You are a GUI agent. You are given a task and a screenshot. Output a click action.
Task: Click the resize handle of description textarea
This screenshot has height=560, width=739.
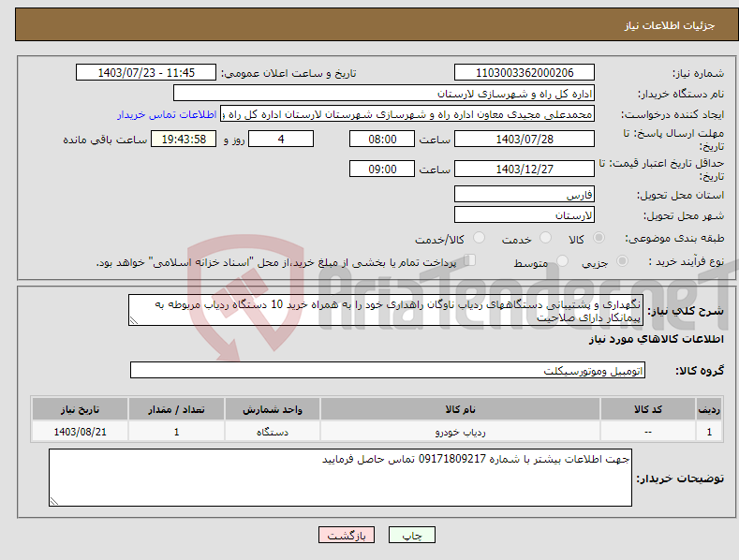pyautogui.click(x=134, y=320)
